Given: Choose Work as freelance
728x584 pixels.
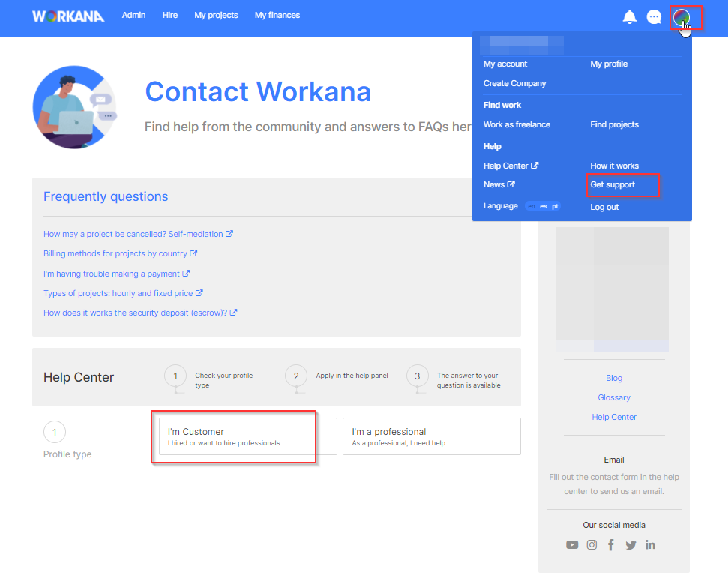Looking at the screenshot, I should click(517, 125).
